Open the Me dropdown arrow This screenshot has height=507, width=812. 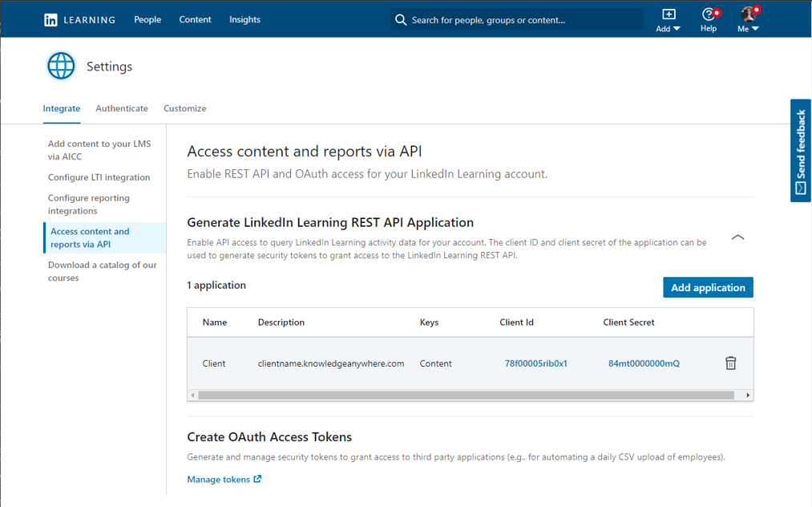coord(754,27)
